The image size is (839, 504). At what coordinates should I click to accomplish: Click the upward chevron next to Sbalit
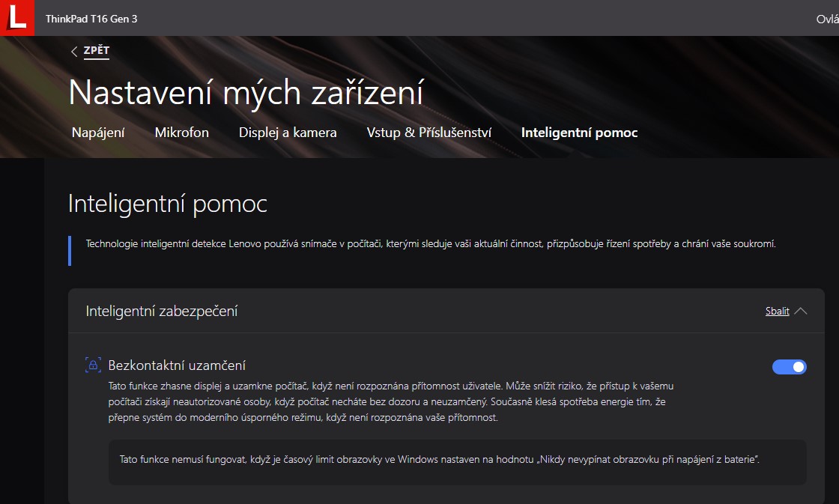point(800,311)
